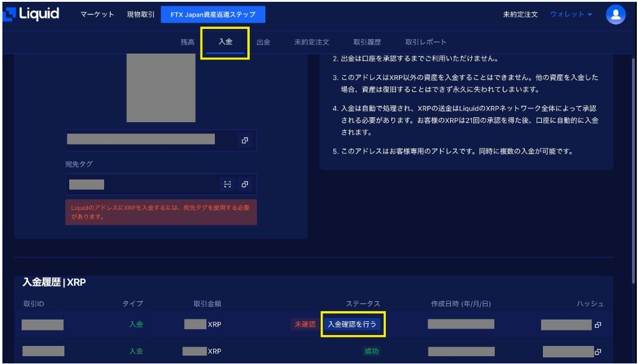Select the 宛先タグ field
The image size is (638, 364).
pos(161,184)
